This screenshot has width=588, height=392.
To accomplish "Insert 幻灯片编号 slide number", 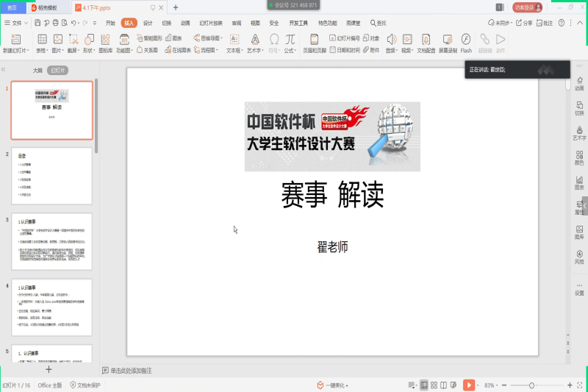I will 344,38.
